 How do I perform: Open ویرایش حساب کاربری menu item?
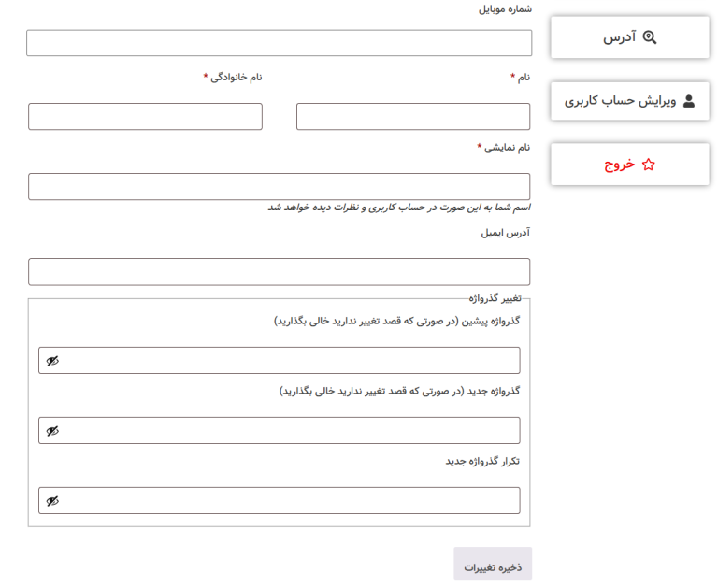pos(630,101)
